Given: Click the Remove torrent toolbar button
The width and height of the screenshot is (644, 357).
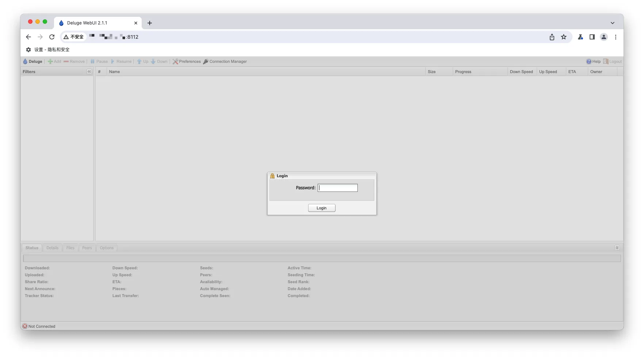Looking at the screenshot, I should click(x=74, y=61).
